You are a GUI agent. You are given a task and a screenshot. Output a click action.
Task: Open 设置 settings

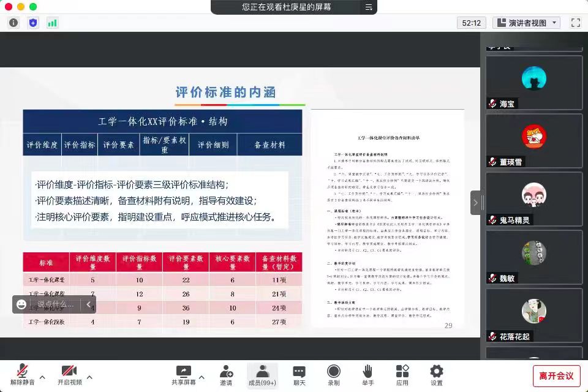tap(436, 375)
